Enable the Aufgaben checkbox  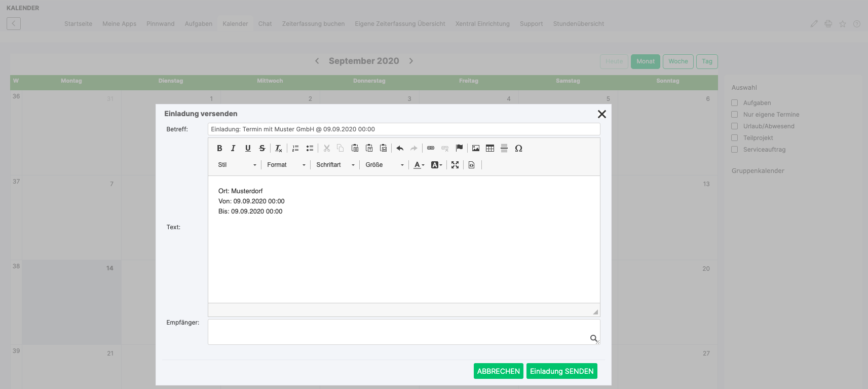tap(734, 103)
